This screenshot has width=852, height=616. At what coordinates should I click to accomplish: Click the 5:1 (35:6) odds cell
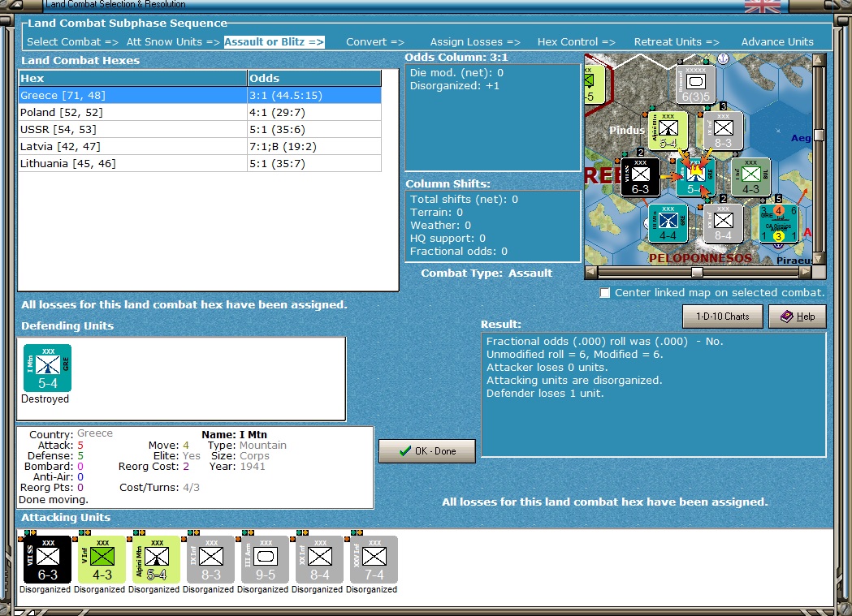(x=314, y=129)
